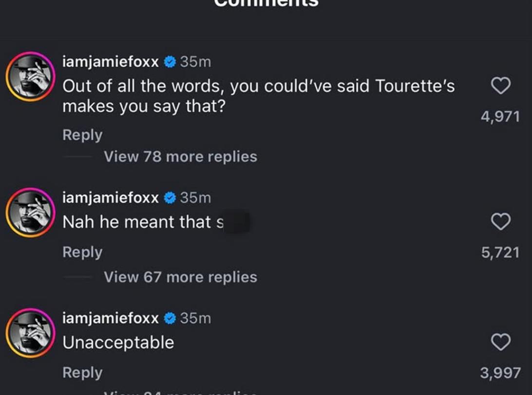The height and width of the screenshot is (395, 532).
Task: Open iamjamiefoxx username above the "Unacceptable" comment
Action: coord(111,318)
